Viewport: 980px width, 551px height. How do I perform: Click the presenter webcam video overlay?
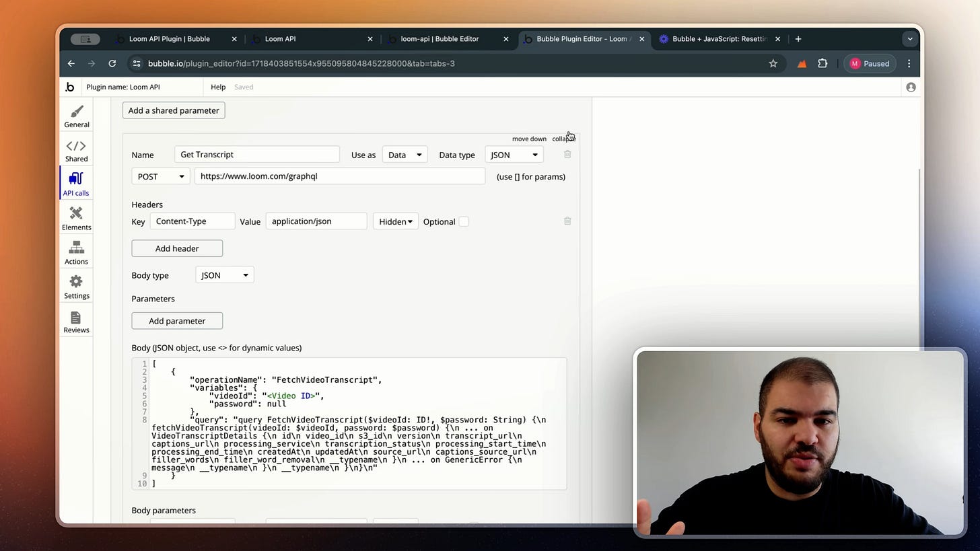[800, 443]
